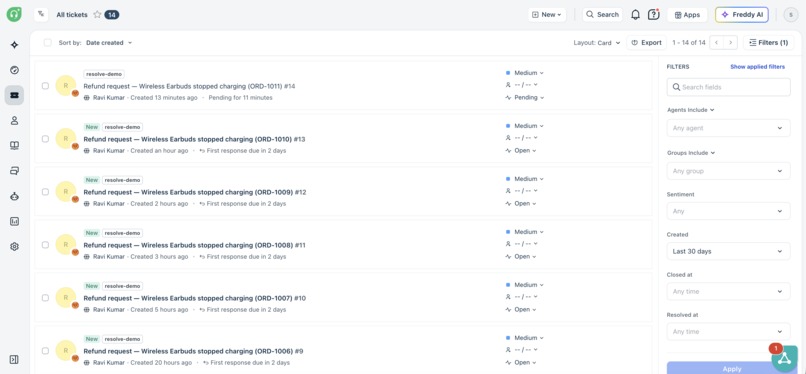806x374 pixels.
Task: Toggle the select all tickets checkbox
Action: pos(47,43)
